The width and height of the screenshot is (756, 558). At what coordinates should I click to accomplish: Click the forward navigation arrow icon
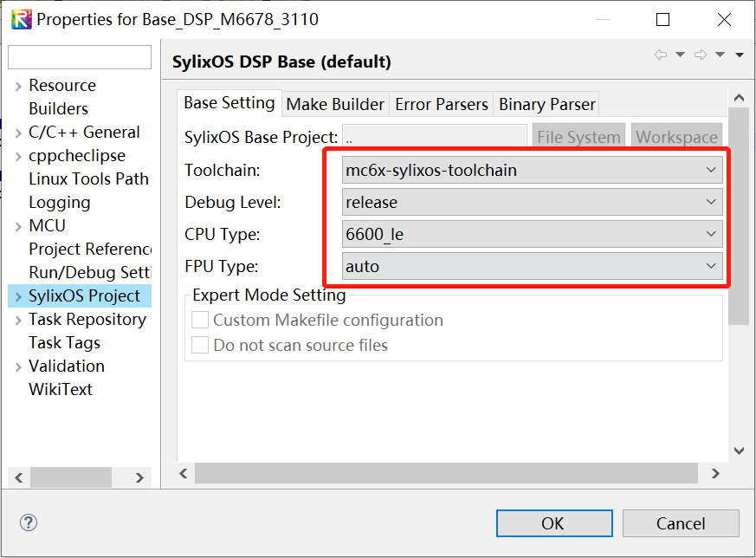tap(701, 55)
